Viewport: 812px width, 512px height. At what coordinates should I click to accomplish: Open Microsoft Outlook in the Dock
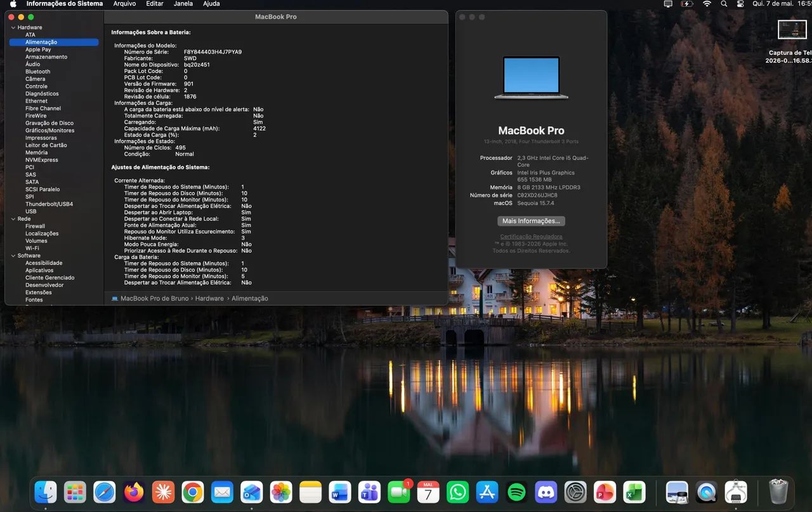click(x=252, y=492)
